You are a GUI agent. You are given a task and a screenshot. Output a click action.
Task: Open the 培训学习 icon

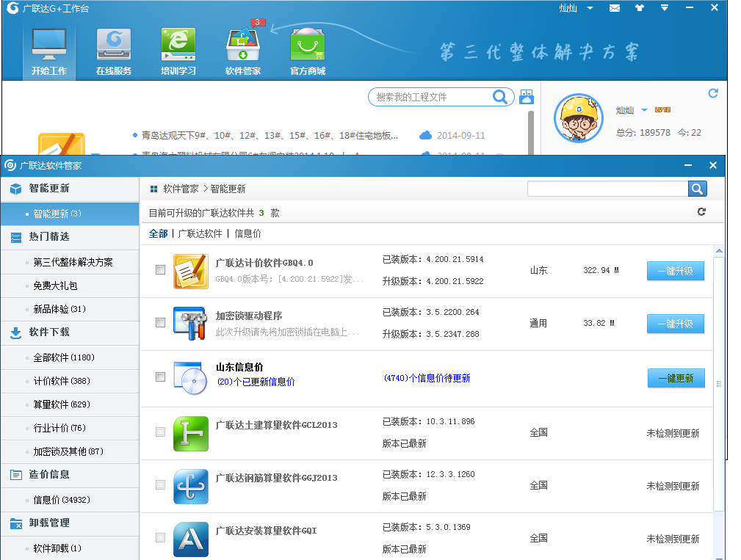point(178,51)
